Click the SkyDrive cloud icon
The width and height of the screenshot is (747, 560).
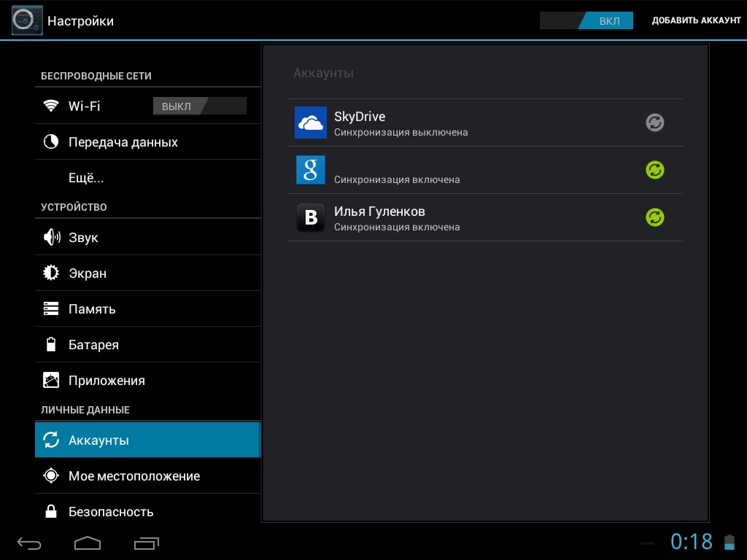311,122
